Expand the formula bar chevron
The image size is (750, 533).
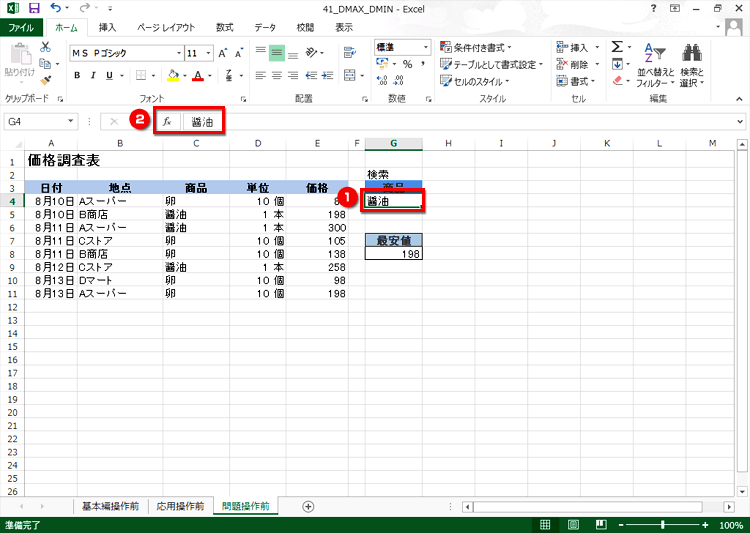[740, 122]
